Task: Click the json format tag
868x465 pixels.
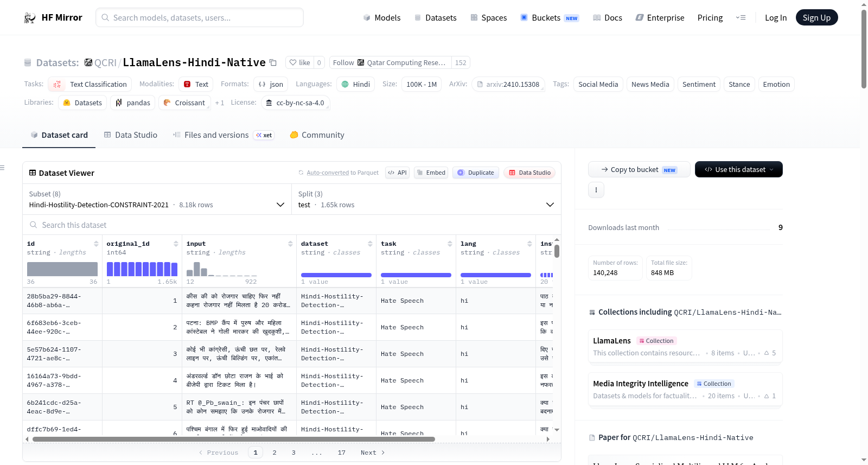Action: pos(271,84)
